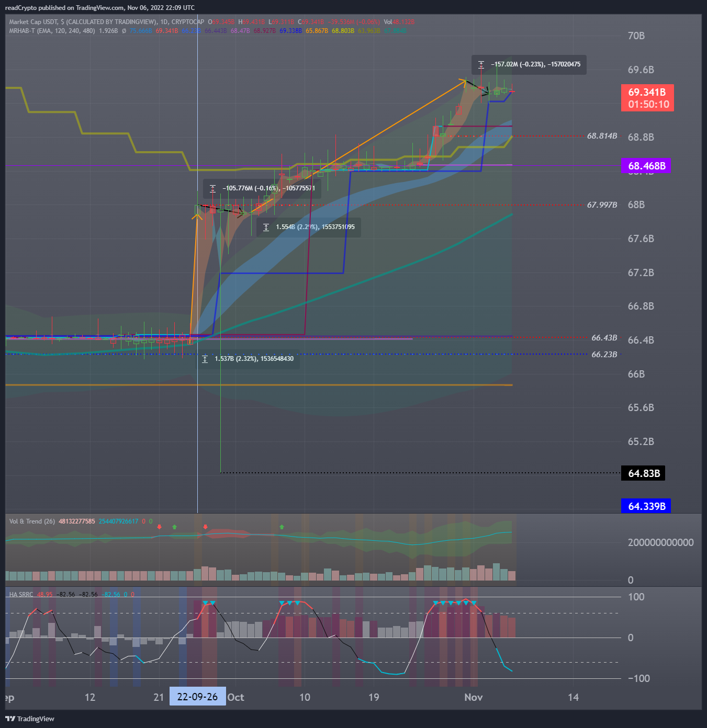Click the 67.997B line label
Screen dimensions: 707x728
pos(602,205)
